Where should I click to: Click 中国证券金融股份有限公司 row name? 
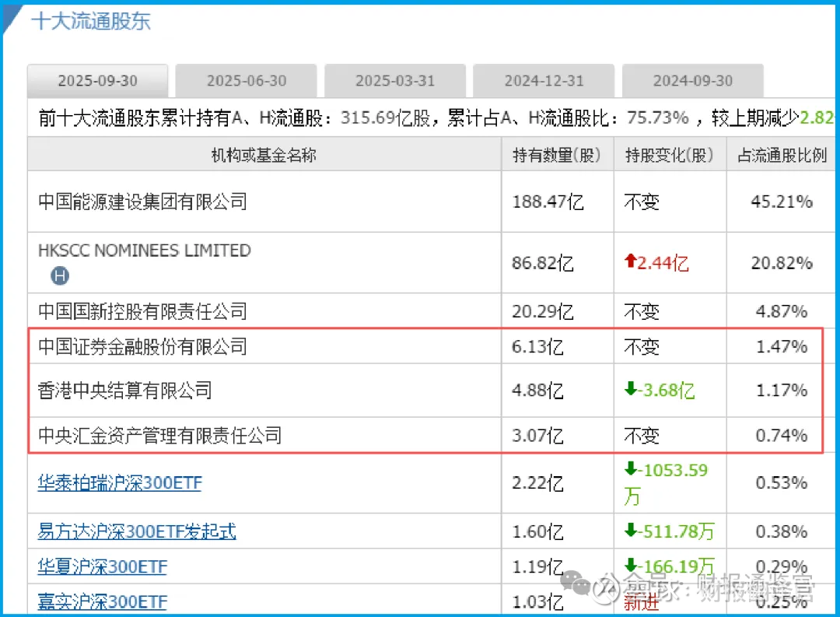tap(142, 347)
